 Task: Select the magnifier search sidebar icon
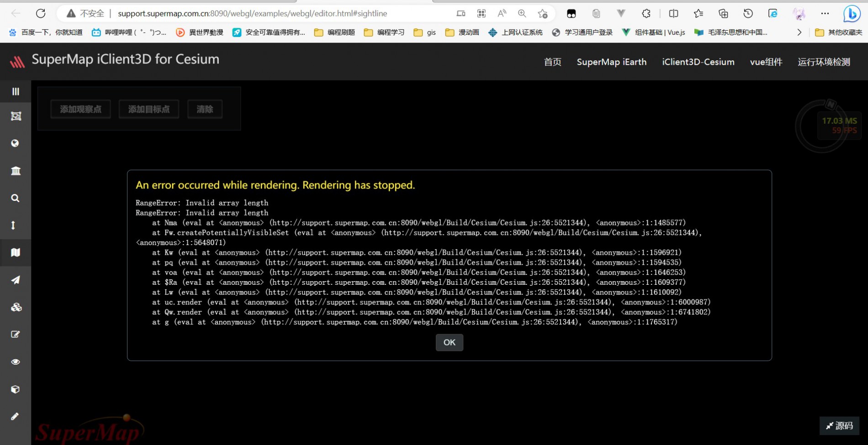click(15, 198)
